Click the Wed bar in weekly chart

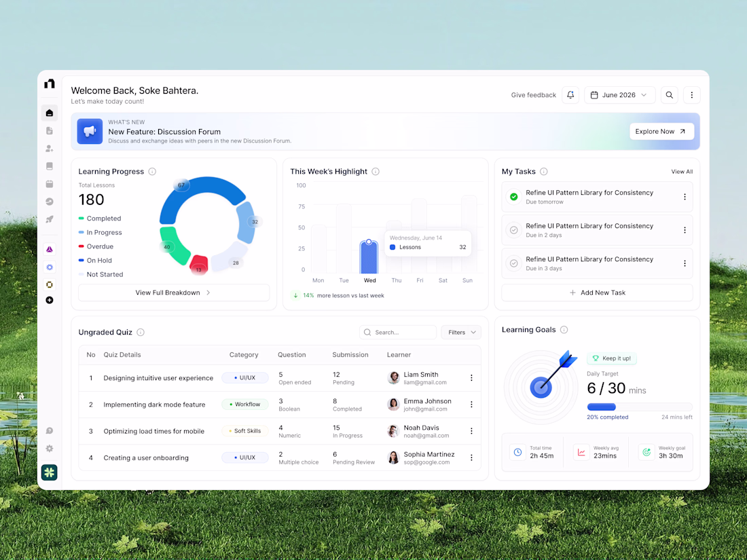[369, 256]
